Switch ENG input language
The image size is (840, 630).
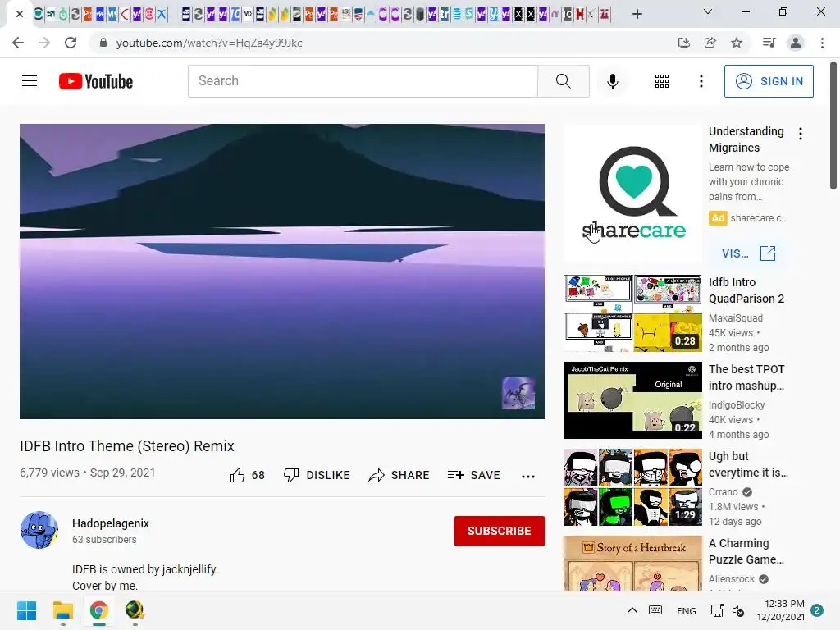click(x=687, y=610)
